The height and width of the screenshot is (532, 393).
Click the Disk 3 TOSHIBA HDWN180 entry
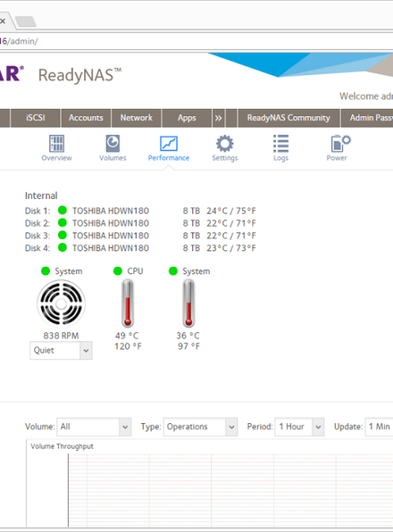click(111, 236)
